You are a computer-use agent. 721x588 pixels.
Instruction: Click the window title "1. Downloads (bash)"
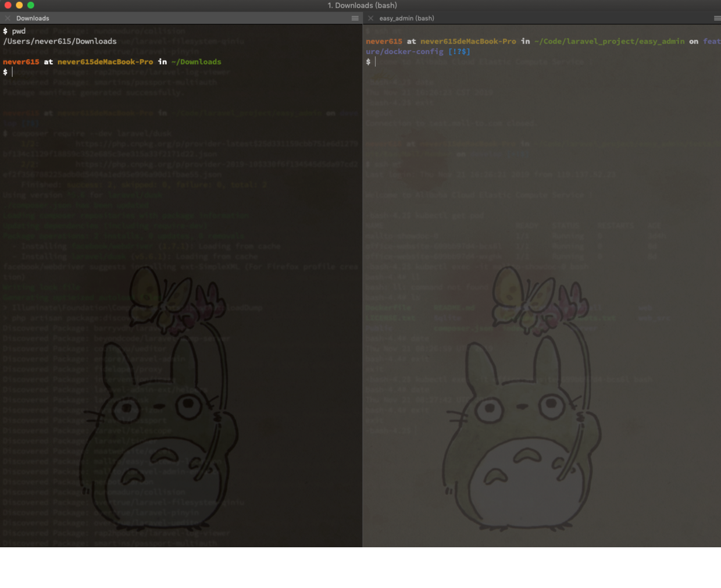point(362,5)
